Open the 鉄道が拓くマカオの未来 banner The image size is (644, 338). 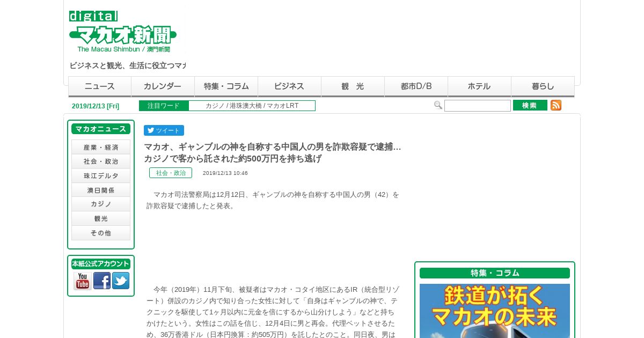(x=495, y=311)
